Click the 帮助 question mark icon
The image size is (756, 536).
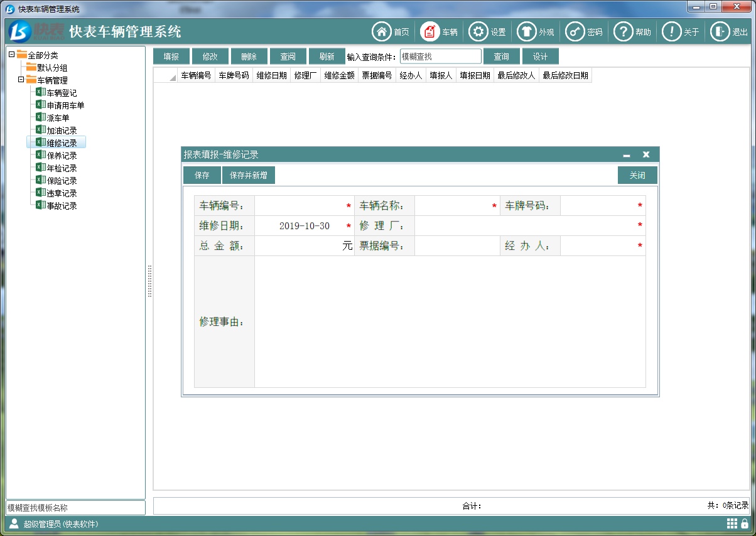coord(623,31)
